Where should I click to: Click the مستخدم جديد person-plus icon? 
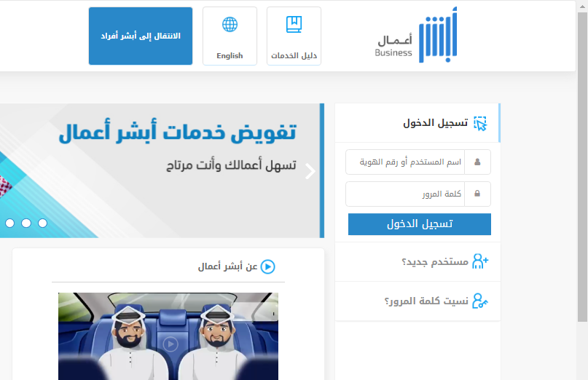pyautogui.click(x=479, y=262)
